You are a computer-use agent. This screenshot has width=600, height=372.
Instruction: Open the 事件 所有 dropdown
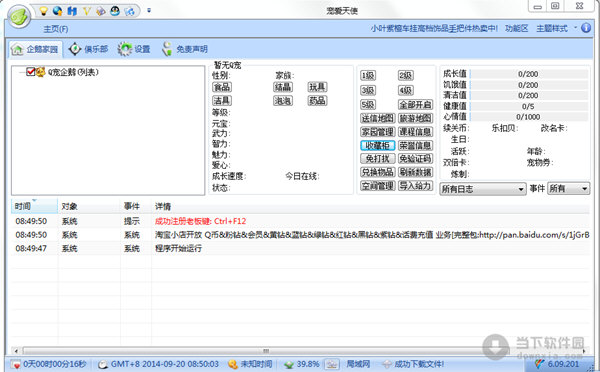569,189
